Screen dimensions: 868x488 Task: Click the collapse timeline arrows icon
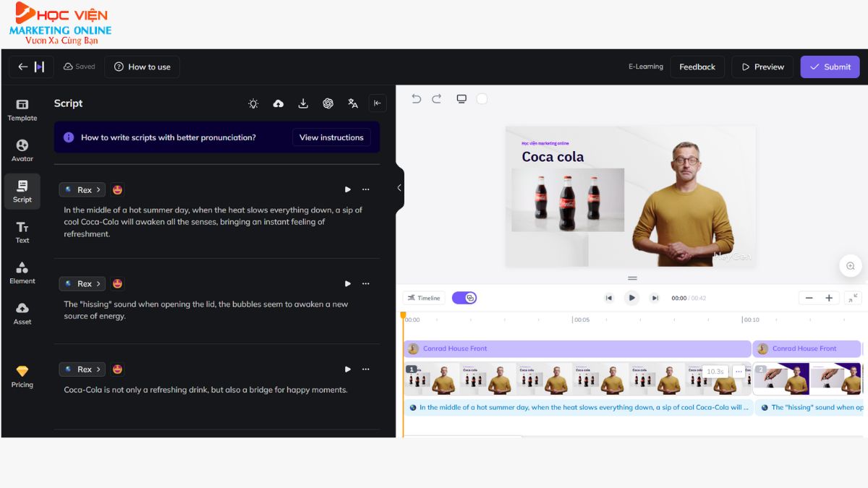tap(853, 298)
